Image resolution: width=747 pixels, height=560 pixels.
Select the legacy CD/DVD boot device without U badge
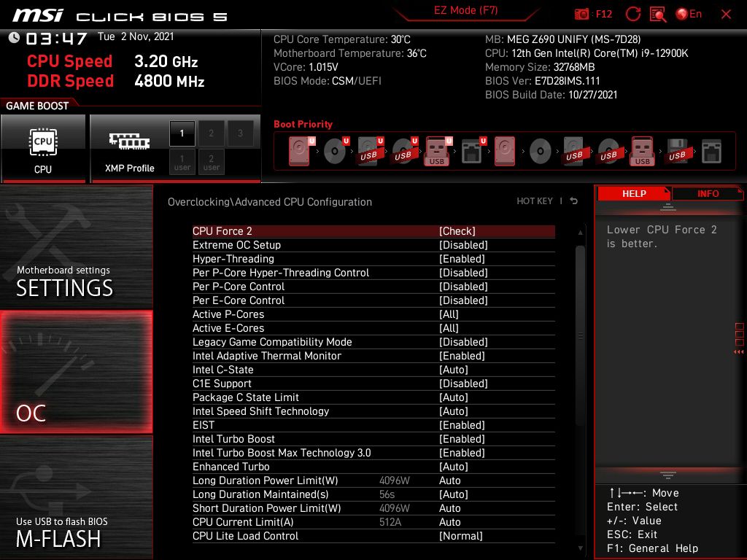click(x=541, y=152)
